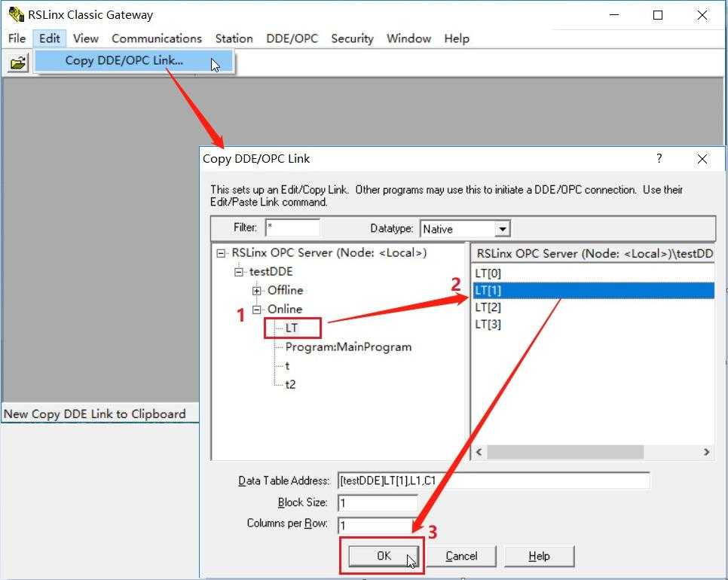The height and width of the screenshot is (580, 728).
Task: Collapse RSLinx OPC Server tree node
Action: click(x=221, y=253)
